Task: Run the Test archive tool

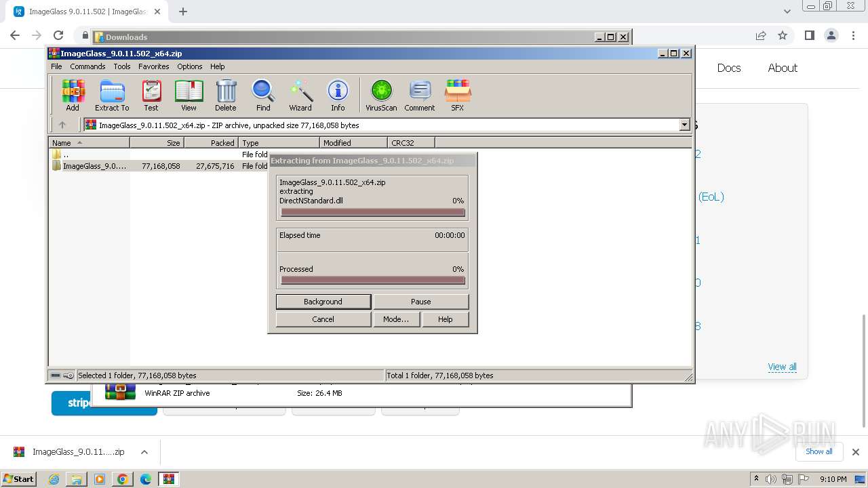Action: point(151,95)
